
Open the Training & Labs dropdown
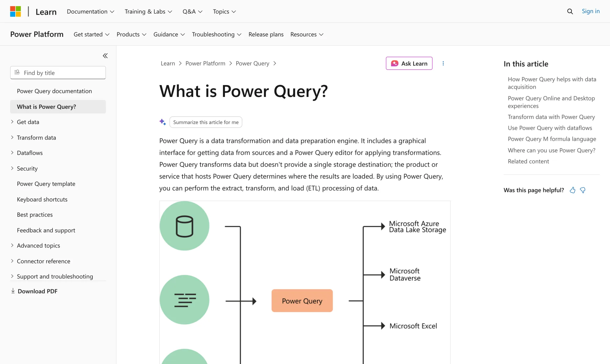(148, 12)
